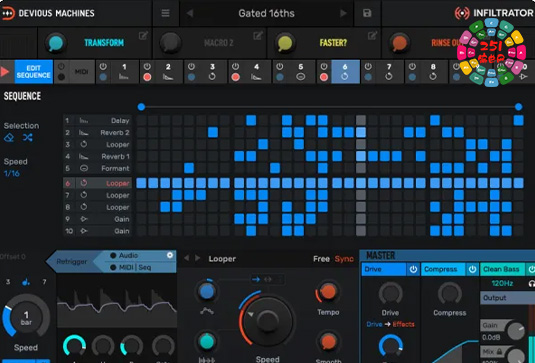The image size is (535, 363).
Task: Click the 0.0dB gain value field
Action: (490, 337)
